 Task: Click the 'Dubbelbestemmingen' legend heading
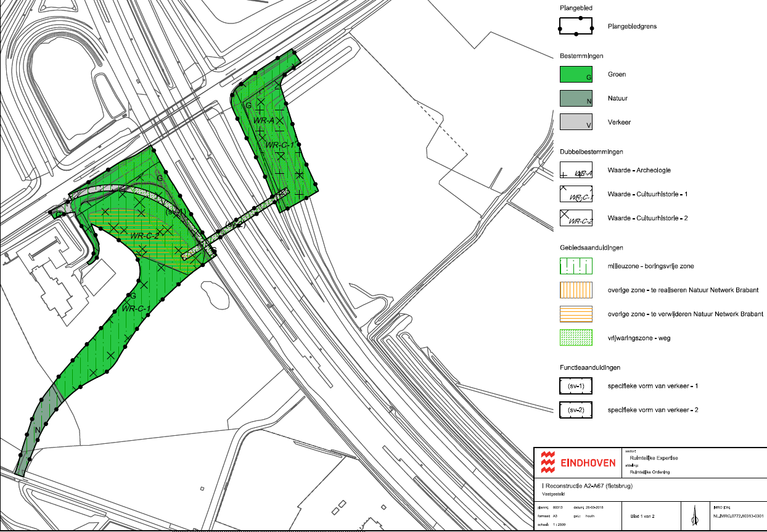tap(591, 152)
